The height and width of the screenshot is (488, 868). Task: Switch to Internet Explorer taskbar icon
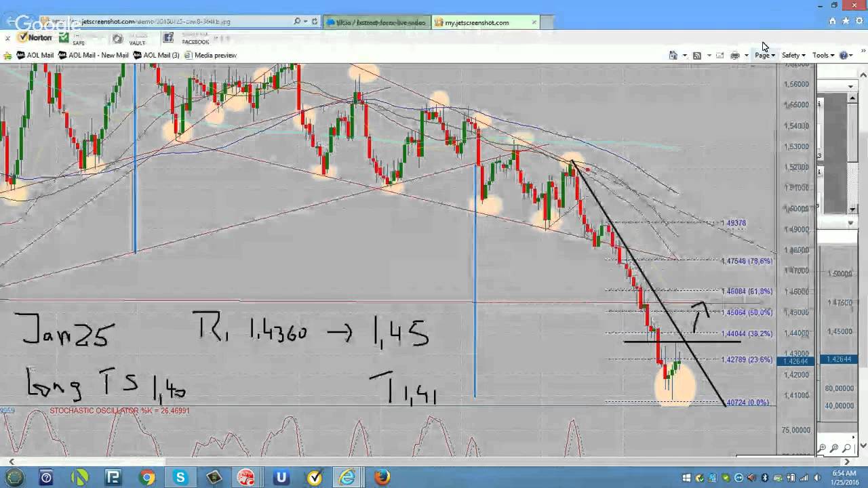pyautogui.click(x=347, y=478)
